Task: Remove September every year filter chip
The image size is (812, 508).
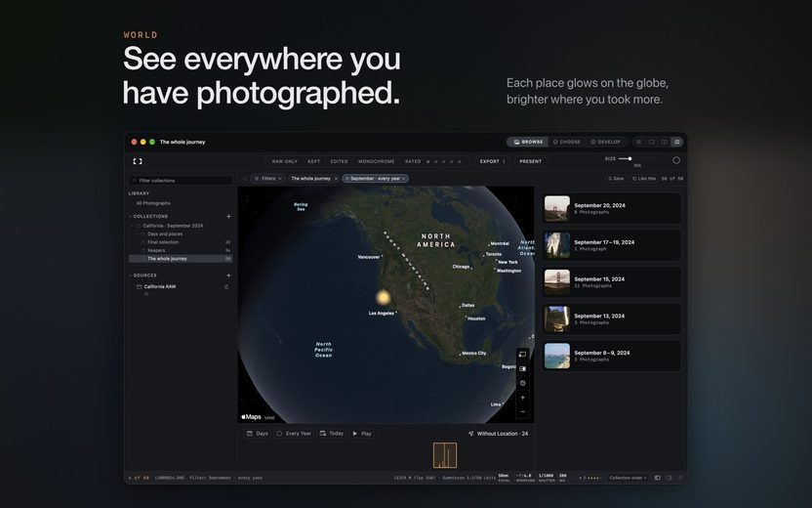Action: click(404, 179)
